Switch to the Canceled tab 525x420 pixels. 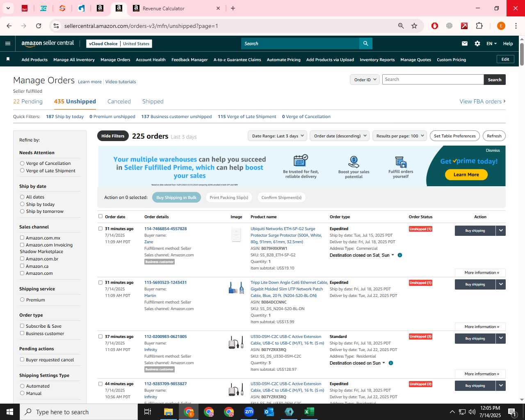(119, 101)
